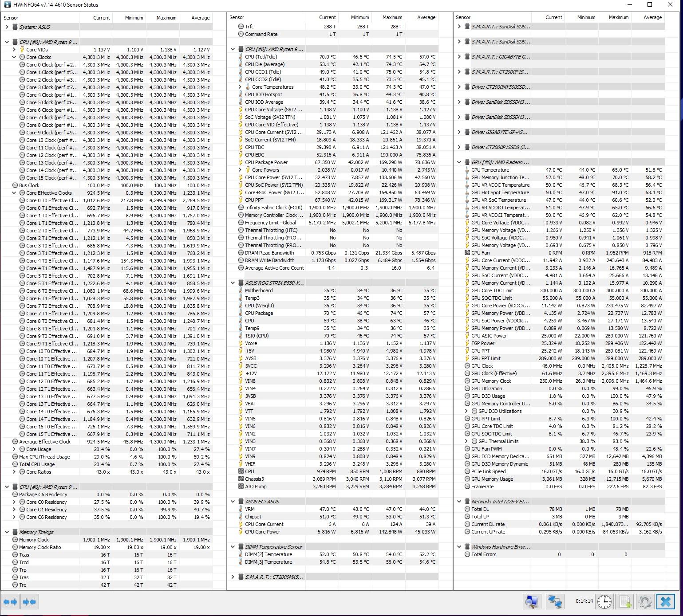Open the remote network computers icon

[x=554, y=602]
